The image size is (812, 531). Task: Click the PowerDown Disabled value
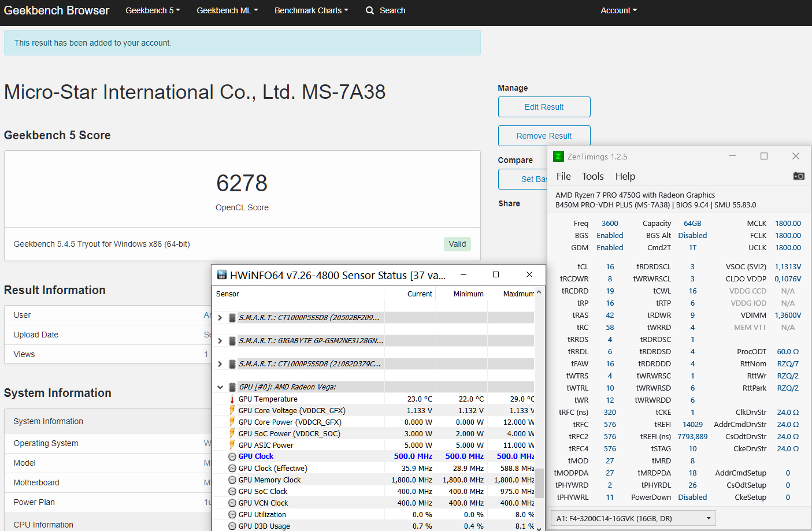pos(692,497)
